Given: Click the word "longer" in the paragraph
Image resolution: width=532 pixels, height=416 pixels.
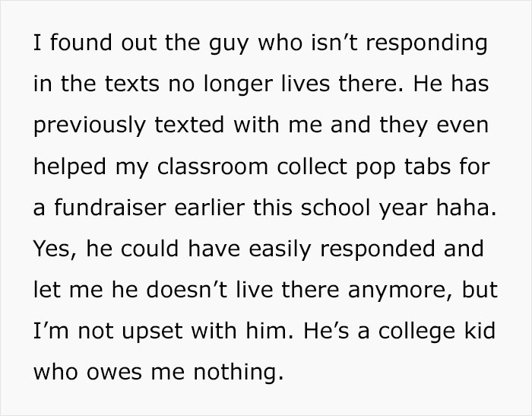Looking at the screenshot, I should (238, 85).
